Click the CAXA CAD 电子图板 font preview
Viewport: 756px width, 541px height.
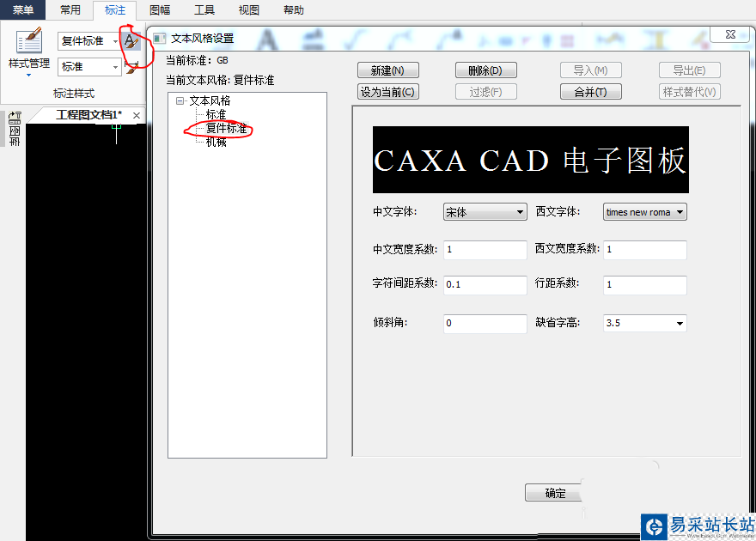pyautogui.click(x=530, y=160)
